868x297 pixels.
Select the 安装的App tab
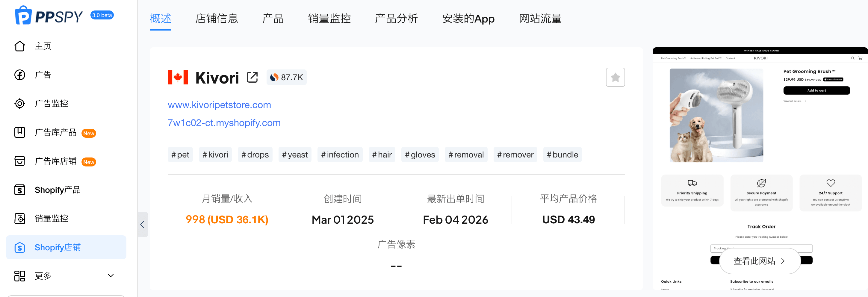tap(468, 19)
